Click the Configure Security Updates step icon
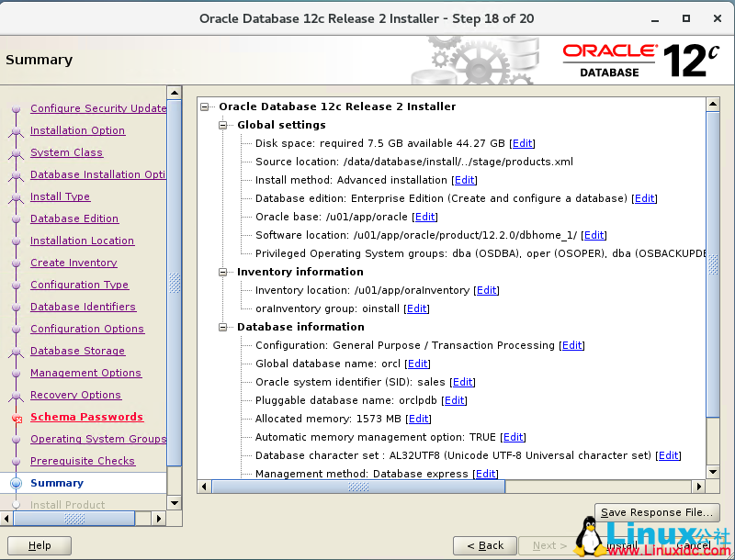The image size is (735, 560). tap(17, 108)
